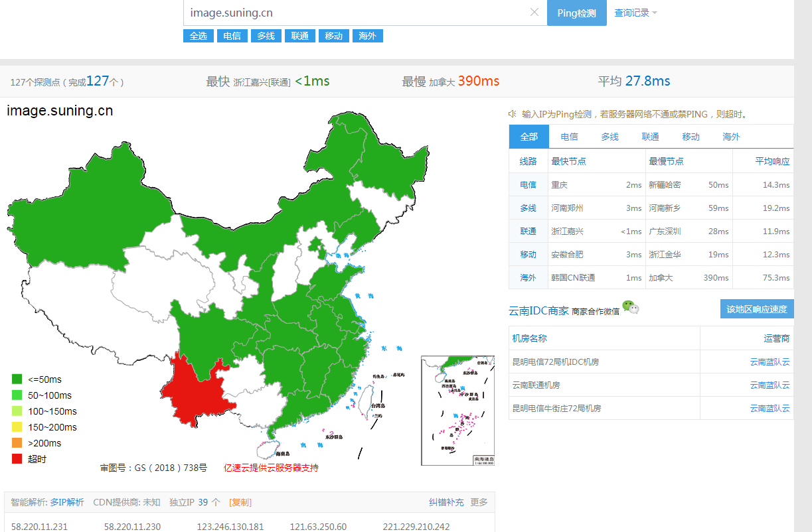Click the 机房名称 column header
Image resolution: width=812 pixels, height=532 pixels.
(x=529, y=338)
